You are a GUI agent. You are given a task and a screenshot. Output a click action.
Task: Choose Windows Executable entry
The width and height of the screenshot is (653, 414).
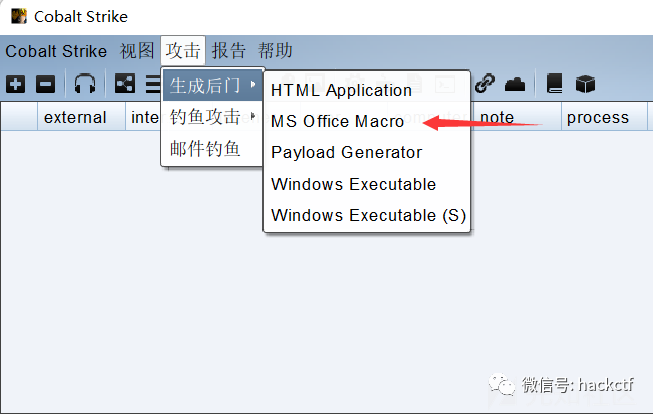pyautogui.click(x=367, y=184)
